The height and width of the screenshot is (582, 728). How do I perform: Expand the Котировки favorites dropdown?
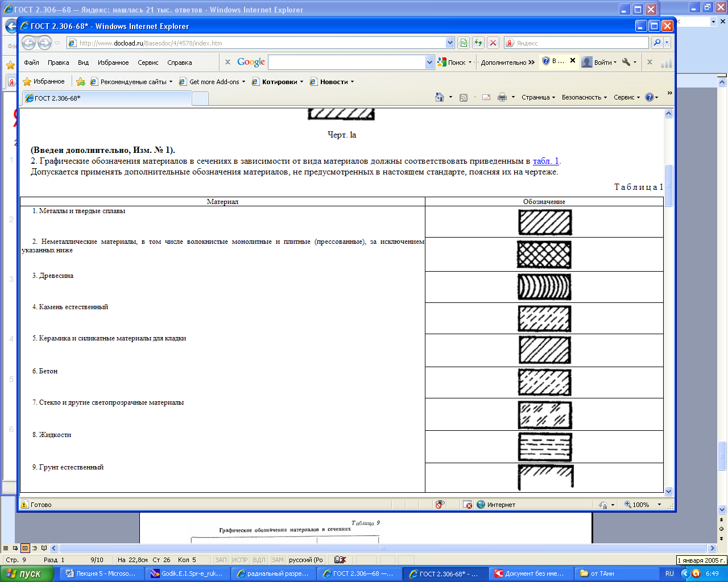tap(301, 82)
